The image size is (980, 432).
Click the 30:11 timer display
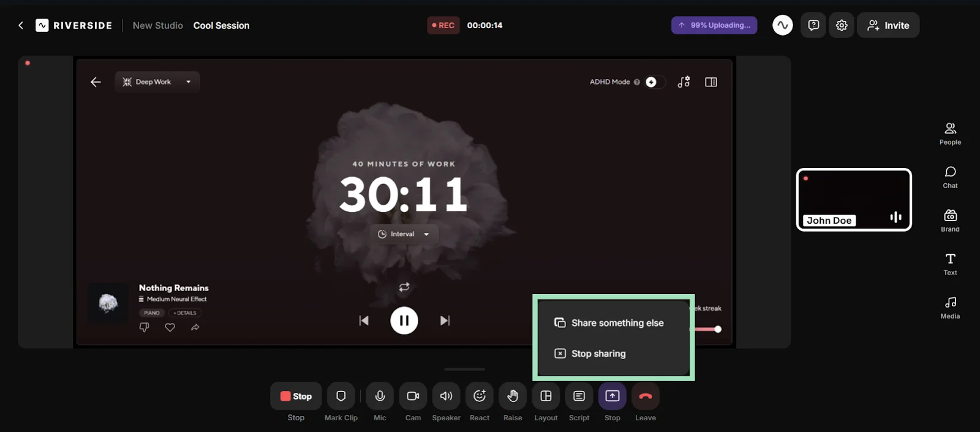coord(404,194)
